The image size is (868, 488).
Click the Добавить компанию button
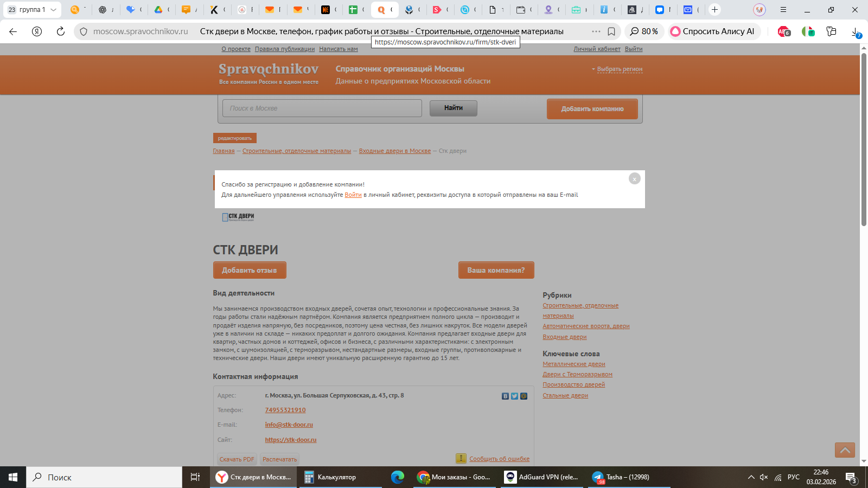point(592,109)
